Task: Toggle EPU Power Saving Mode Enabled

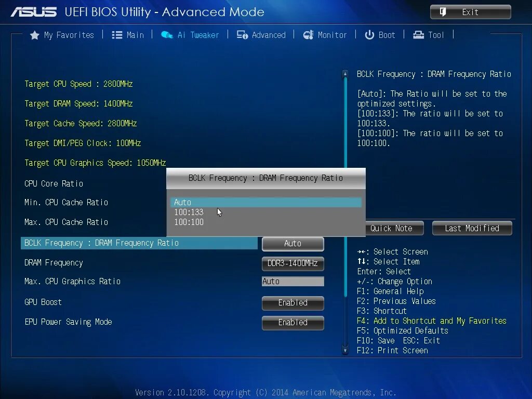Action: tap(293, 323)
